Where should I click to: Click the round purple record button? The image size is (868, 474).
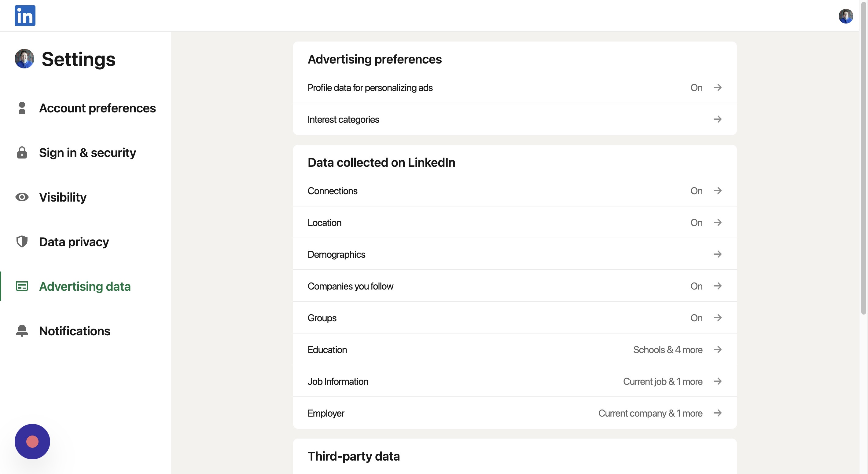point(32,441)
